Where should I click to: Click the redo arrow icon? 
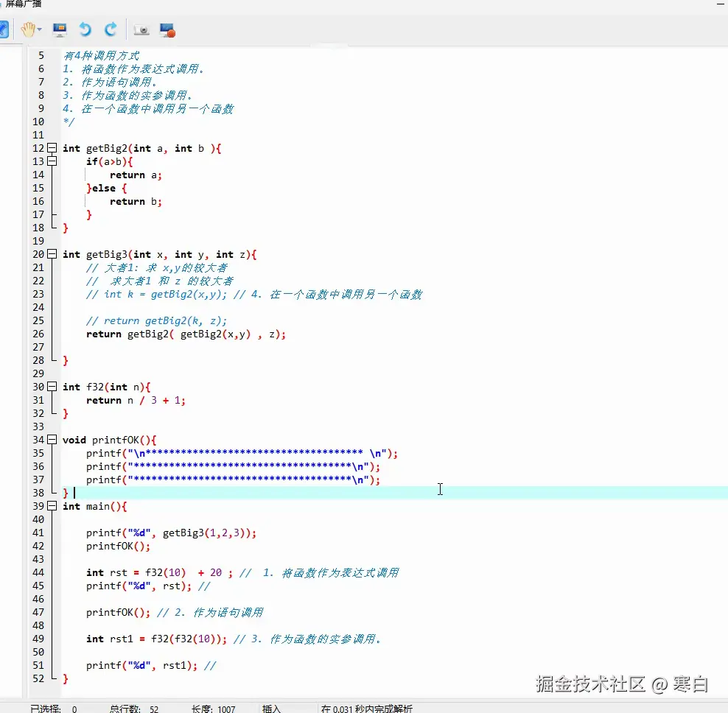click(x=111, y=29)
